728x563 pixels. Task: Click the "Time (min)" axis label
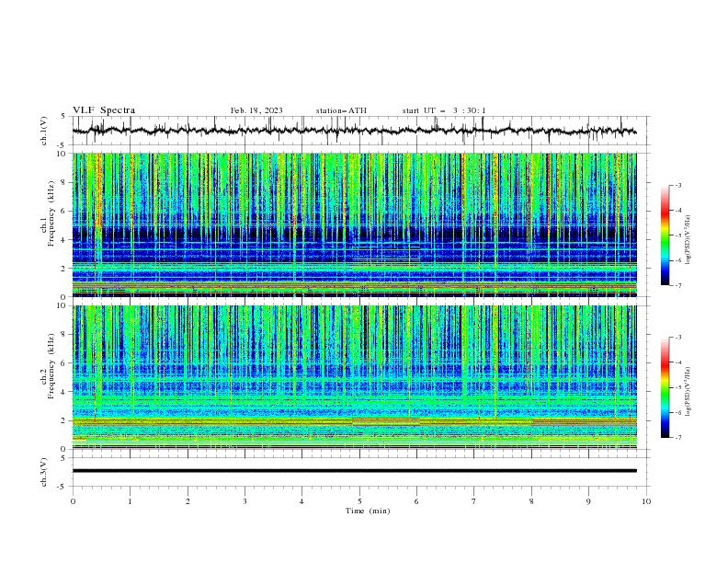368,511
